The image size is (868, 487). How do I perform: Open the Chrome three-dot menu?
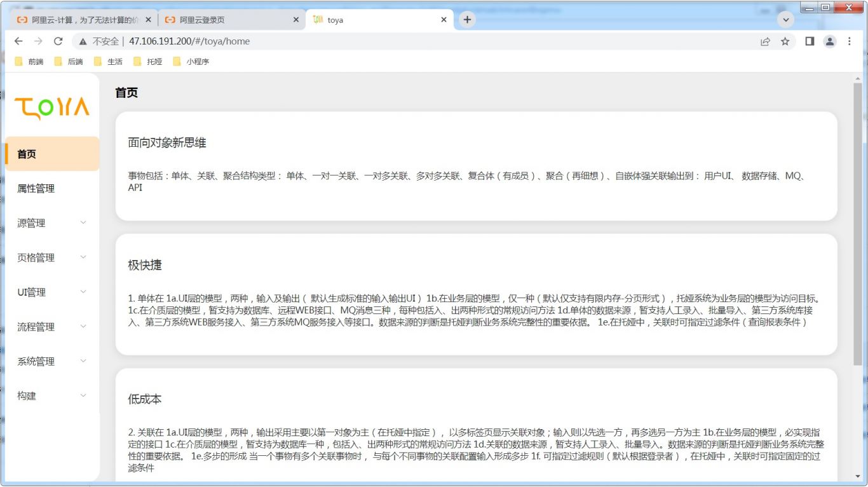click(x=850, y=41)
